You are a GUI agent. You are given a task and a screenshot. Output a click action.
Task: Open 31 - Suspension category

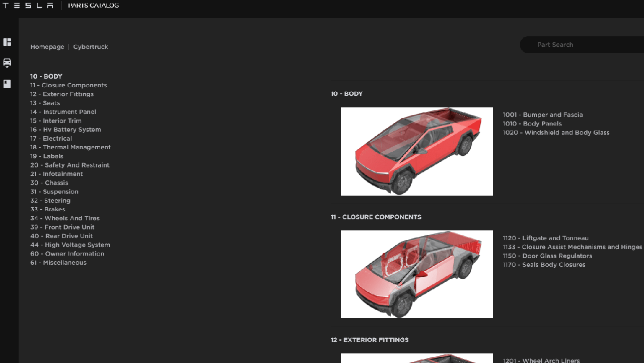(x=54, y=192)
